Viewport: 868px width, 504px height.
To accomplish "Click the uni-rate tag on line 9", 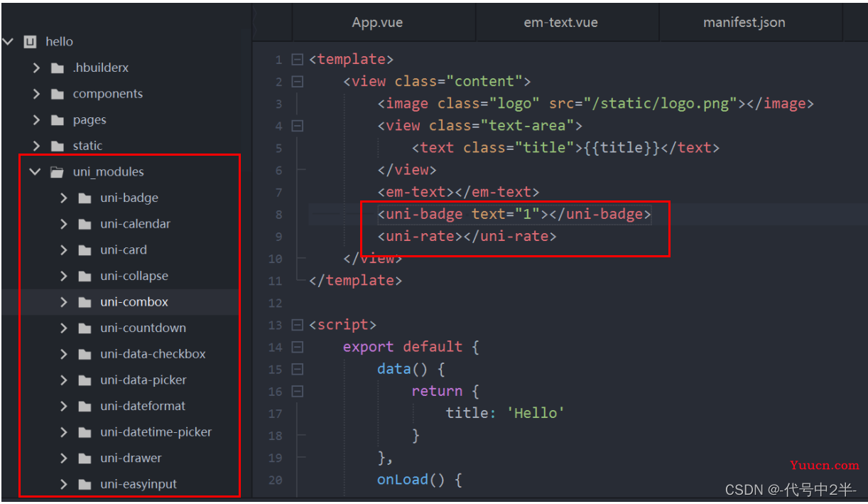I will (x=467, y=236).
